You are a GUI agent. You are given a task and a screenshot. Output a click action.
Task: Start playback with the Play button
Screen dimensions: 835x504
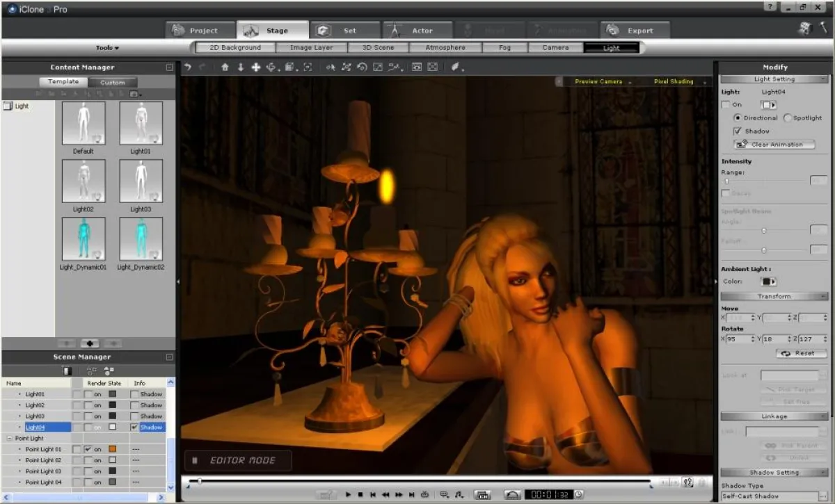[348, 494]
